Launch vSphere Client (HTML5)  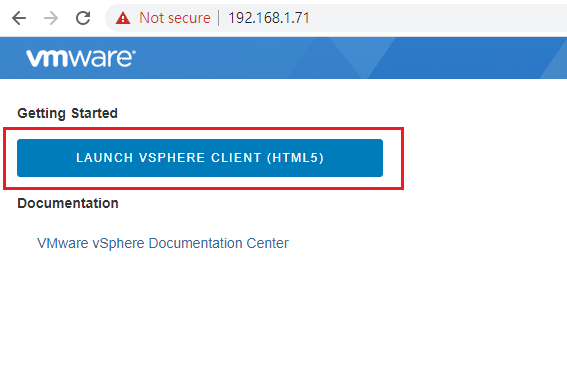[x=200, y=158]
